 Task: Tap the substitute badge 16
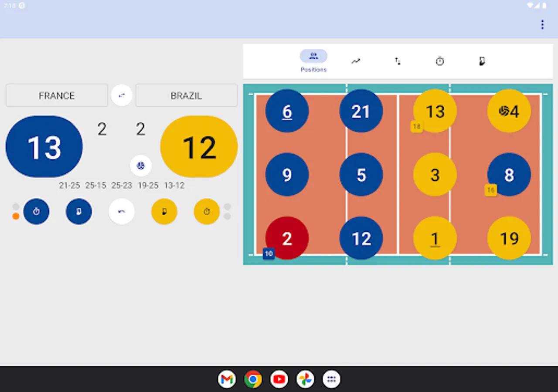[x=491, y=190]
